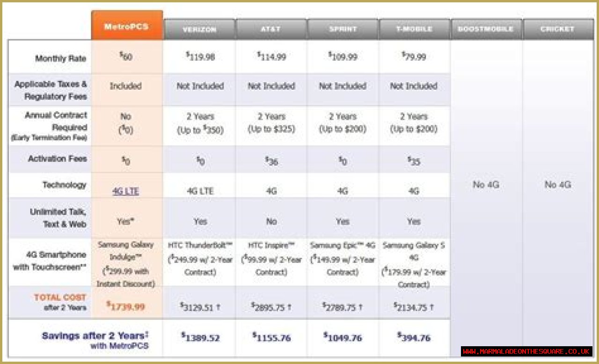Select the Activation Fees row label
The image size is (599, 364).
click(x=57, y=159)
